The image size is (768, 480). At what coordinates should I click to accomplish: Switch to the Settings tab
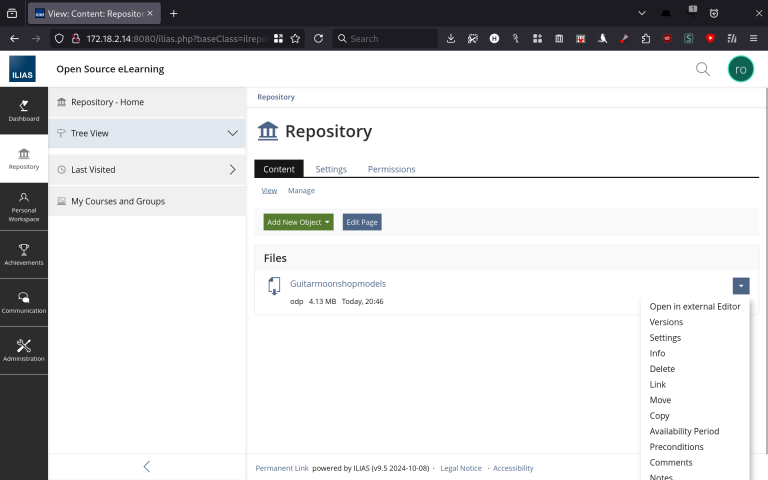(331, 169)
